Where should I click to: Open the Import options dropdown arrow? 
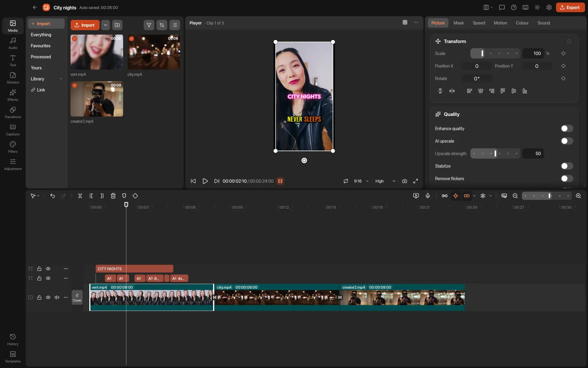click(x=105, y=25)
